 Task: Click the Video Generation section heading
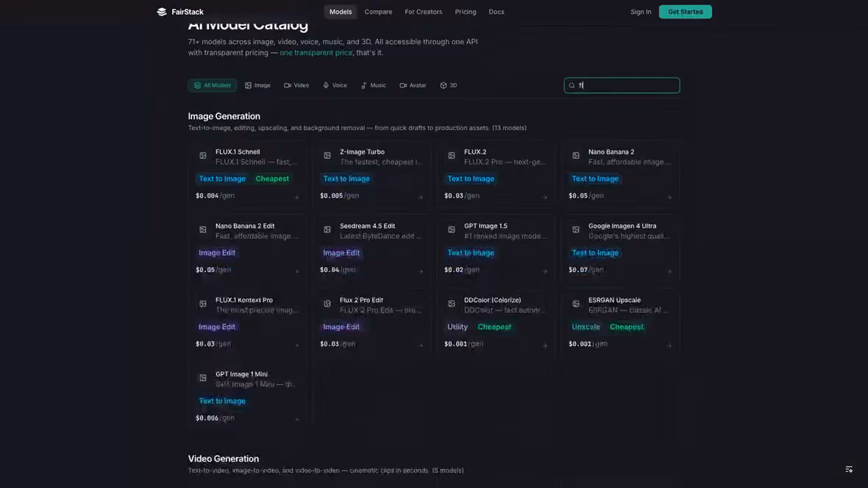point(224,459)
